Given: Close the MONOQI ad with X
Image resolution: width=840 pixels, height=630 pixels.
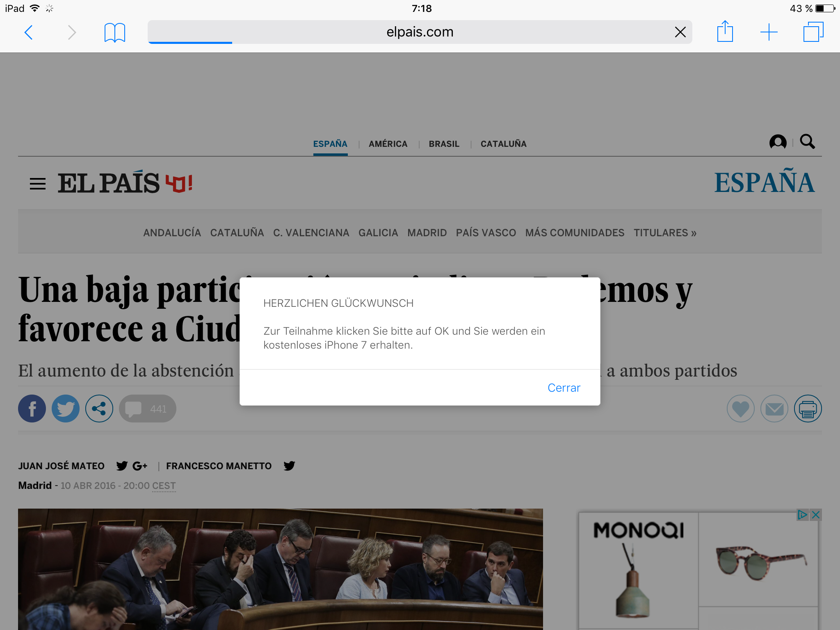Looking at the screenshot, I should [x=816, y=515].
